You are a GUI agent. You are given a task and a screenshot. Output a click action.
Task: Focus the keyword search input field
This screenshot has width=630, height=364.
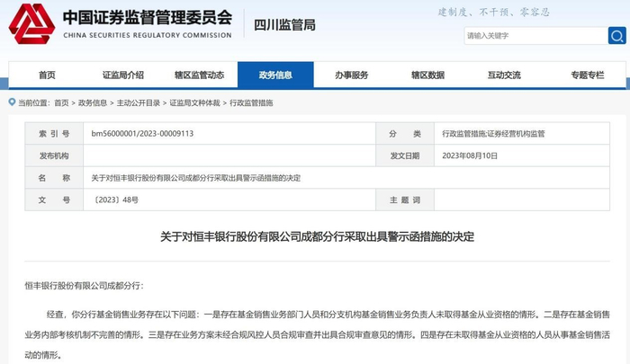535,36
